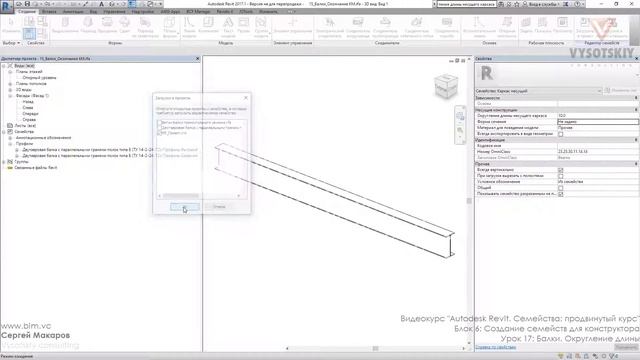The image size is (640, 360).
Task: Open the Выбор dropdown under Modify
Action: click(11, 43)
